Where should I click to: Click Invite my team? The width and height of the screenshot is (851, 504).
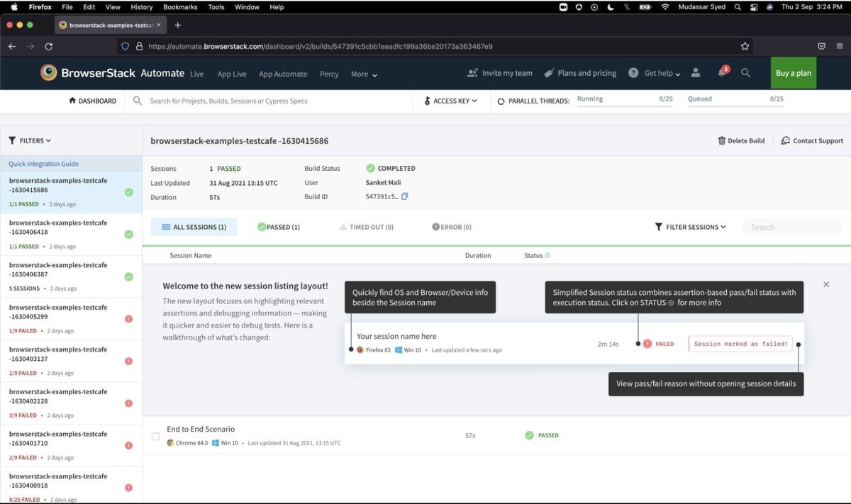pyautogui.click(x=500, y=73)
